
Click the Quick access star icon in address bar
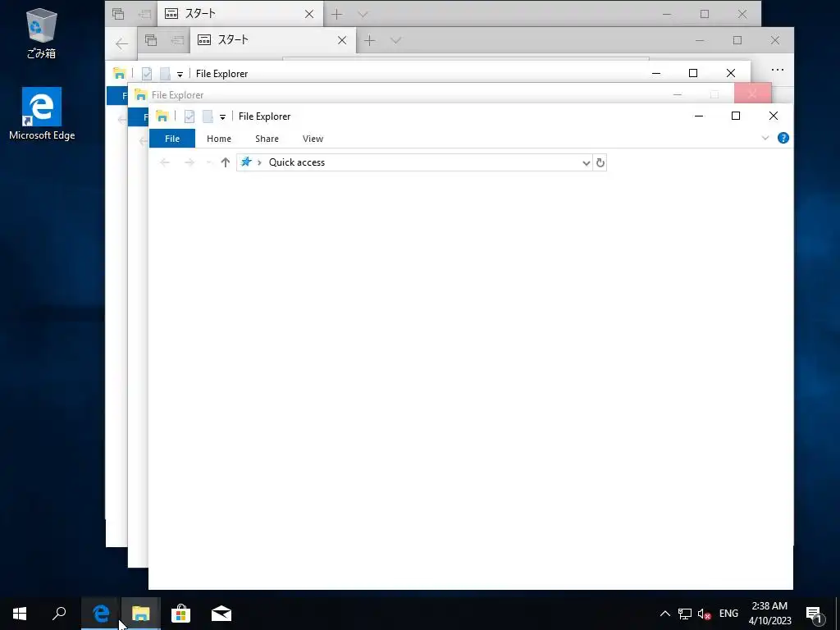click(246, 162)
